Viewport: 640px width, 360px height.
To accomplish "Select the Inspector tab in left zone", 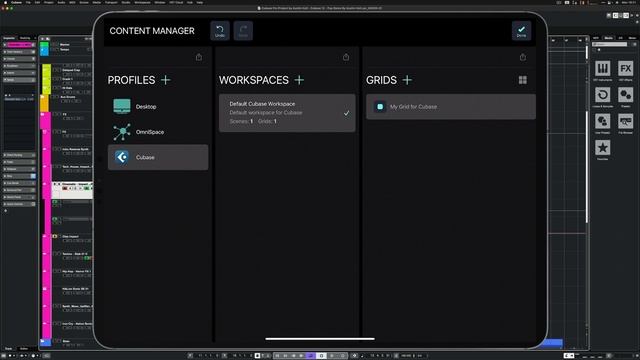I will click(x=9, y=38).
